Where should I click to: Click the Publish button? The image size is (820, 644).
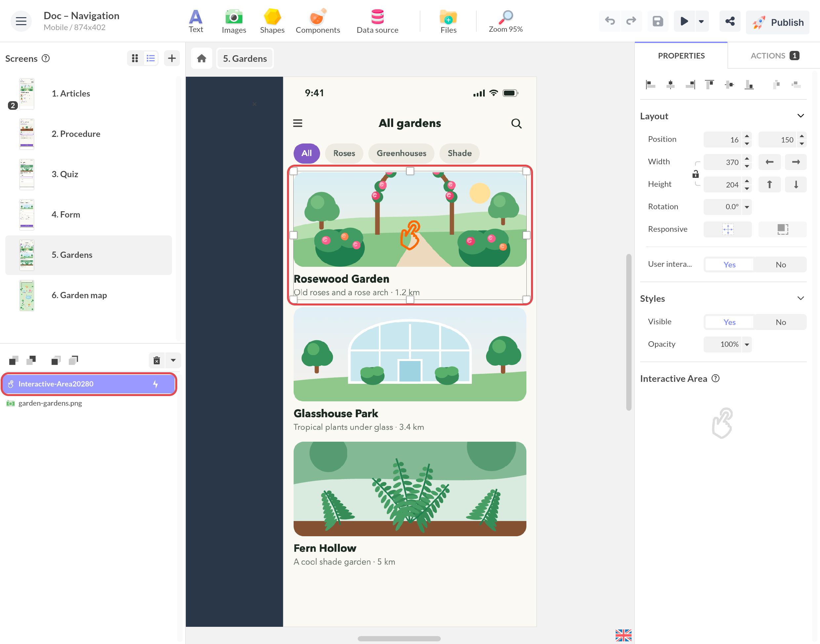tap(777, 22)
